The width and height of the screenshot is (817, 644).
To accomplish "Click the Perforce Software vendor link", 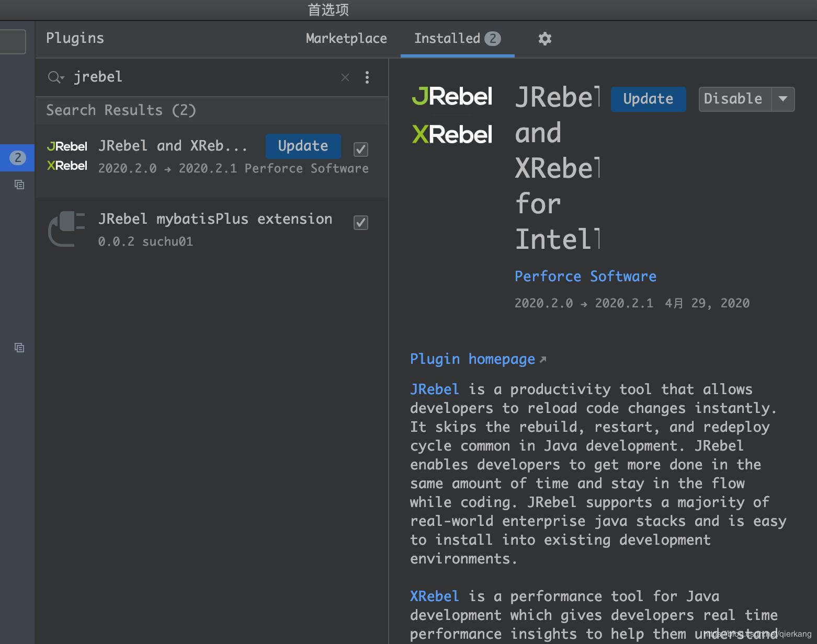I will tap(585, 276).
